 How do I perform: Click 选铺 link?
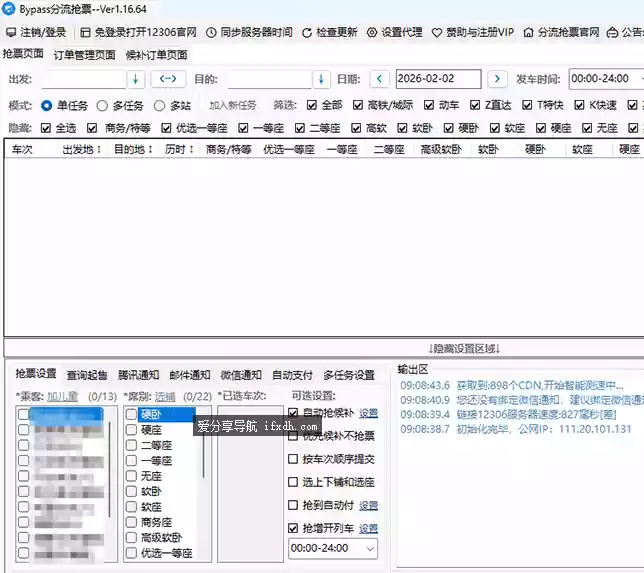(165, 396)
